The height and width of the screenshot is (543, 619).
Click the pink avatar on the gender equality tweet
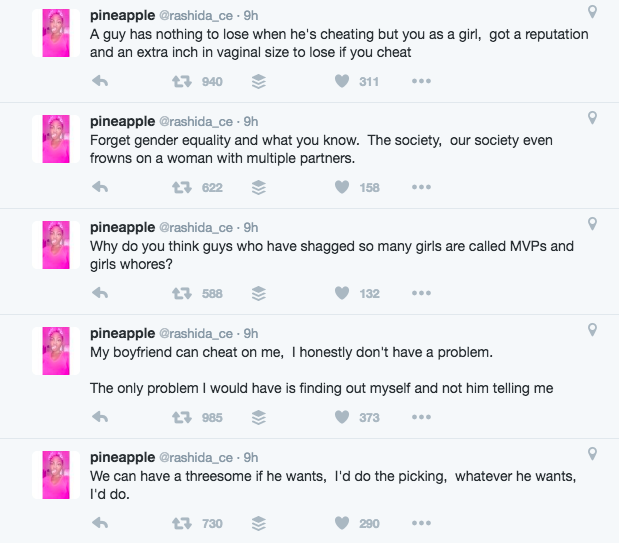pos(56,139)
